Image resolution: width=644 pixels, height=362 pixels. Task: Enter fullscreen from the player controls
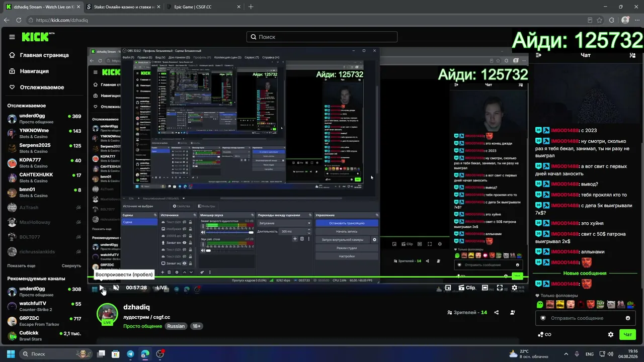500,288
